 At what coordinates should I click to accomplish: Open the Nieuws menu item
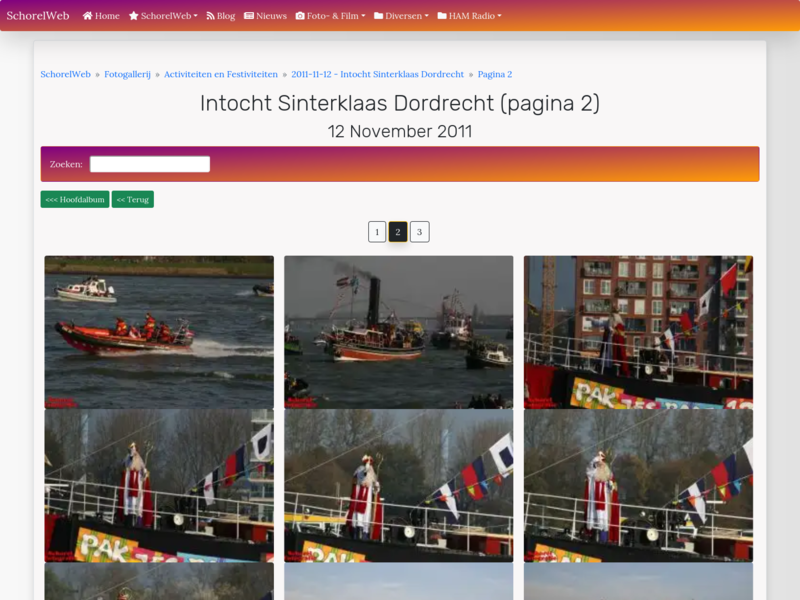(265, 16)
